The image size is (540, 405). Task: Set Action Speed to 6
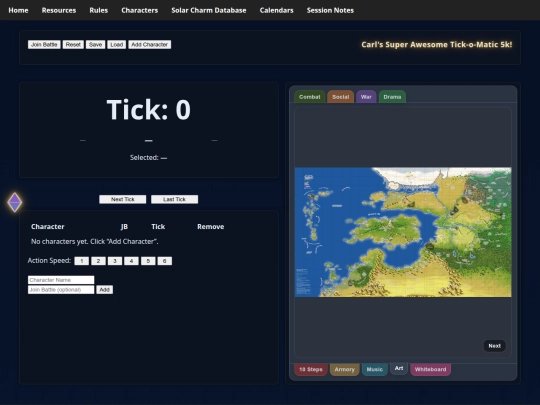pos(165,261)
